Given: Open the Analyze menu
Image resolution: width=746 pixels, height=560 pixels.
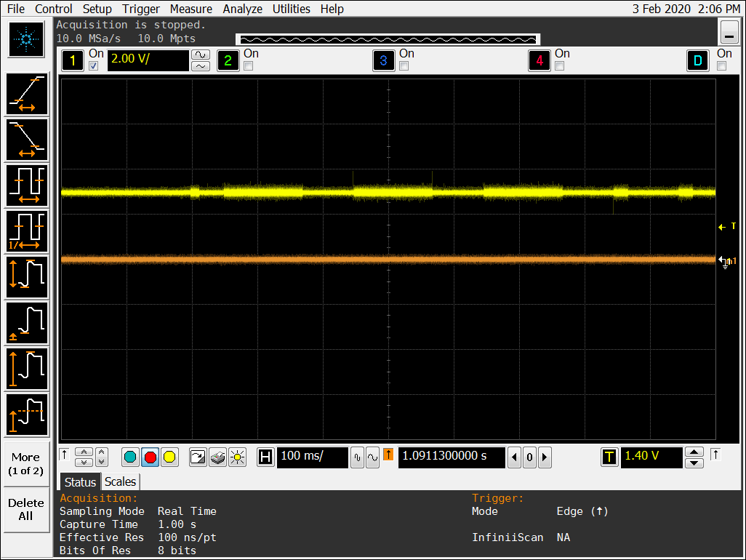Looking at the screenshot, I should [242, 9].
